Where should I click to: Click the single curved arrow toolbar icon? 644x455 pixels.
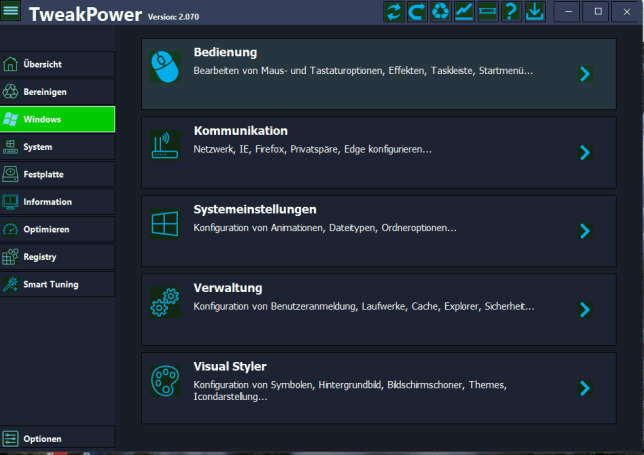[417, 12]
